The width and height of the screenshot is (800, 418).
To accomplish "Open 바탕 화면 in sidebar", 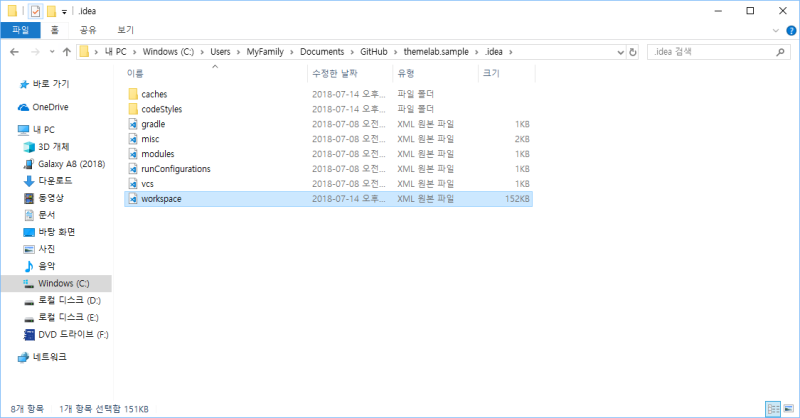I will point(56,232).
